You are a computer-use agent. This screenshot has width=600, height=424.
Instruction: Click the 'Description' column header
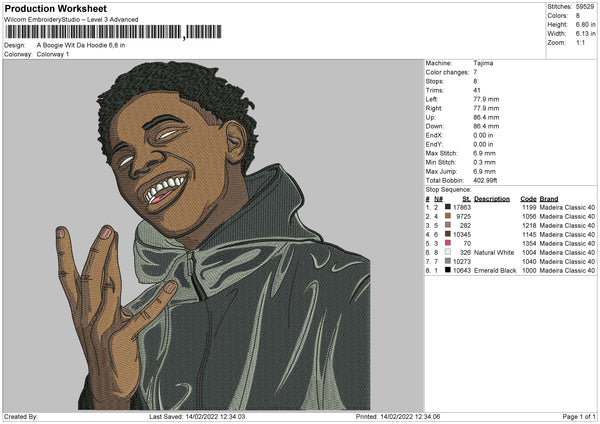pyautogui.click(x=492, y=199)
